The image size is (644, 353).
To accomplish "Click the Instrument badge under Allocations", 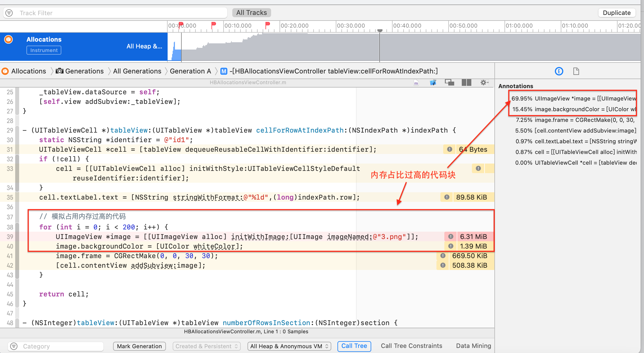I will tap(44, 50).
